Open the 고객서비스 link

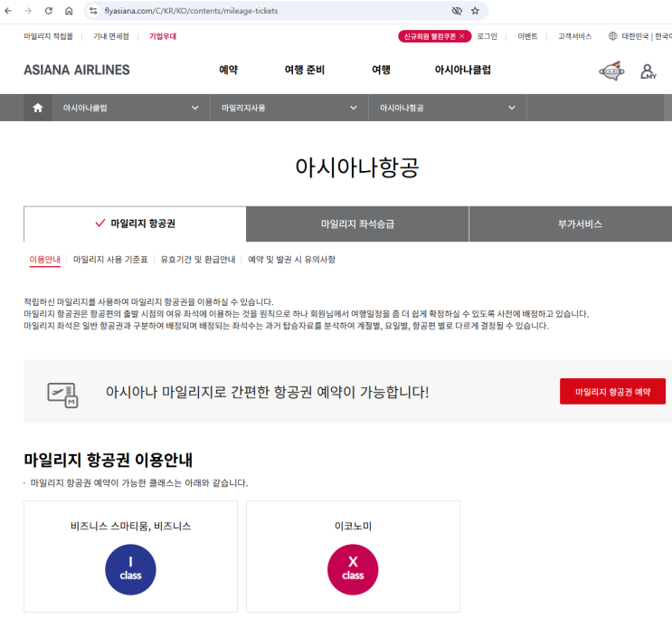click(x=574, y=36)
